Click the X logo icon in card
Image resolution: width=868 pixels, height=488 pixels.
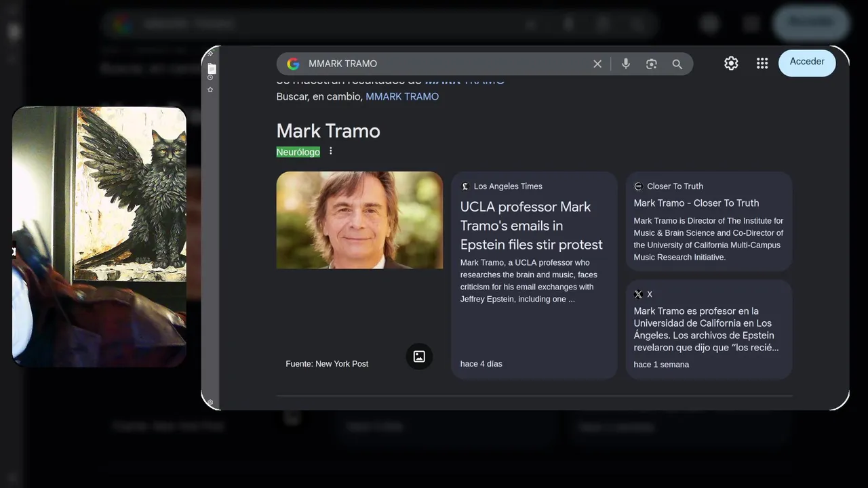(638, 294)
